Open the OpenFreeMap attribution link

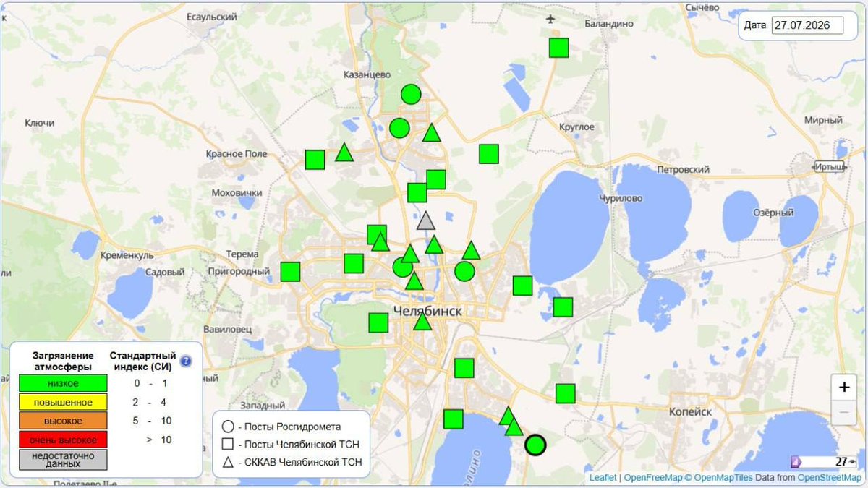point(653,477)
